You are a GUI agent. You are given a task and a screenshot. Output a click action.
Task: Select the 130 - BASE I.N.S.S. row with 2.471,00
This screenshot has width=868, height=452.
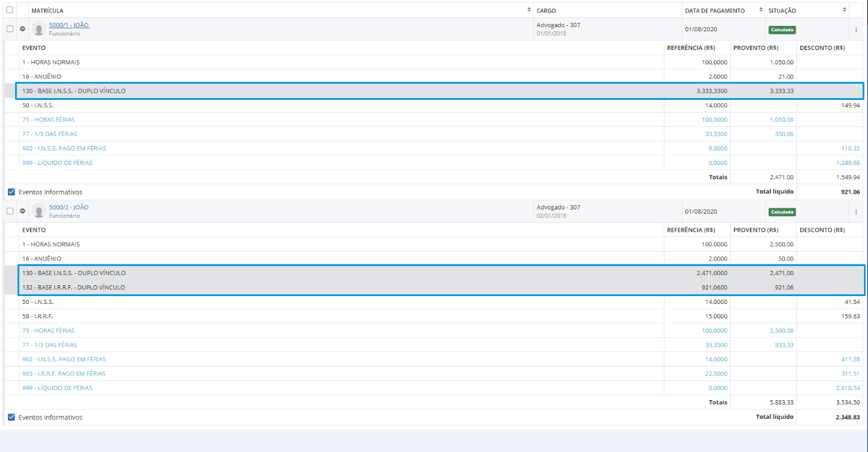point(434,273)
